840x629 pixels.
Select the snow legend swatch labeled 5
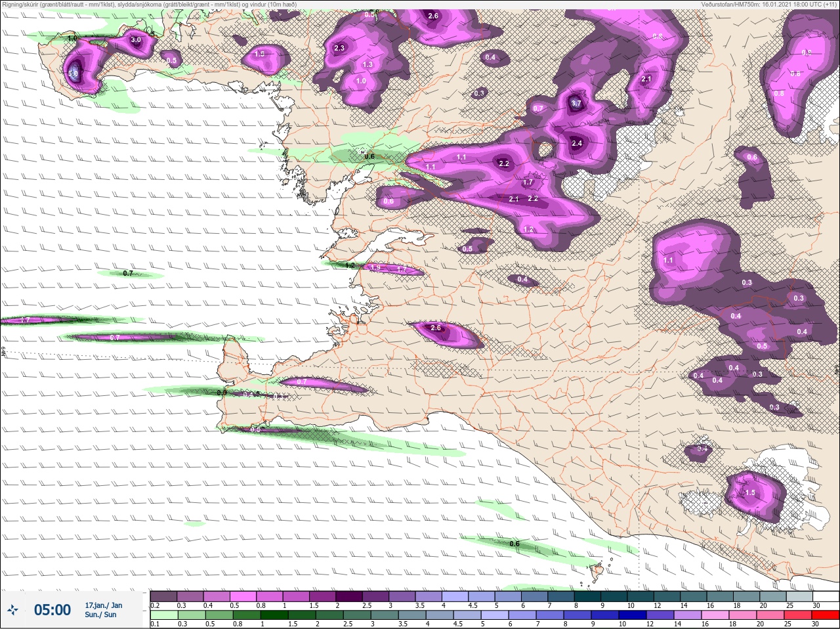pos(509,596)
